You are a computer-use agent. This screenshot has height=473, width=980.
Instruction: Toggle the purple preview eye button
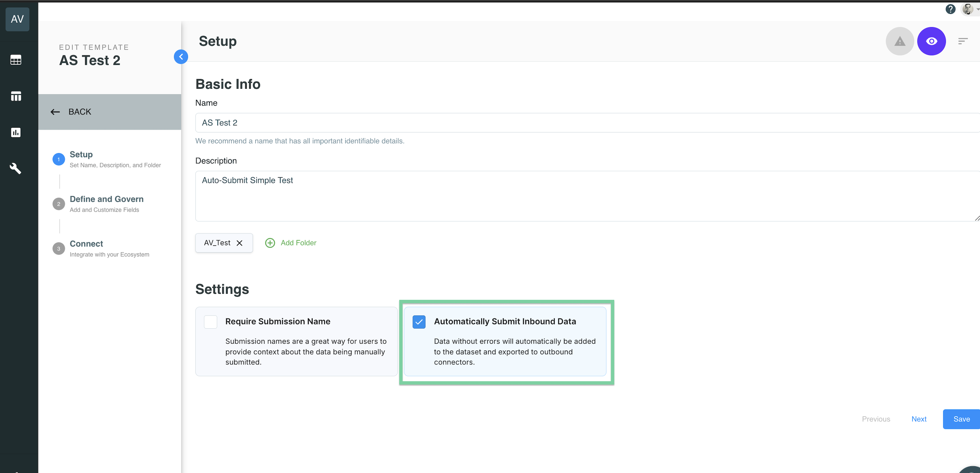coord(931,41)
